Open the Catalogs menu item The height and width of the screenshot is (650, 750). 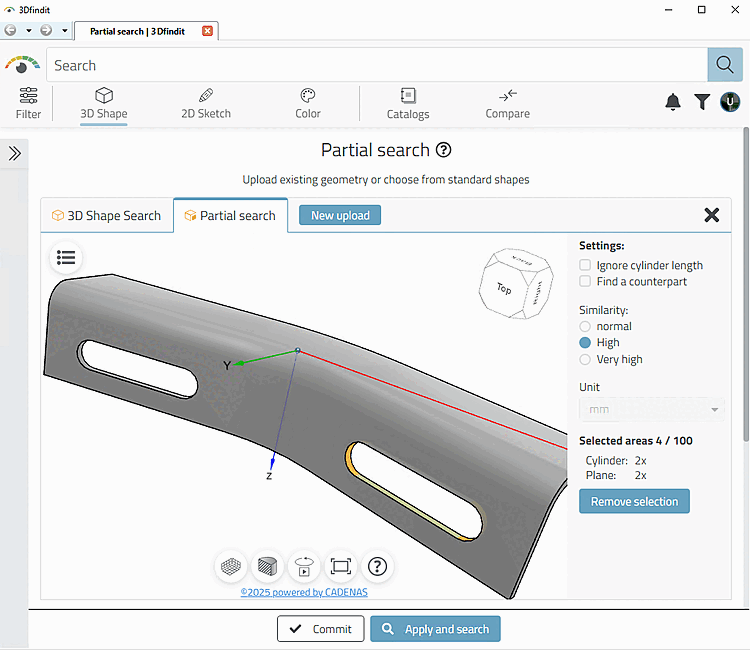408,103
